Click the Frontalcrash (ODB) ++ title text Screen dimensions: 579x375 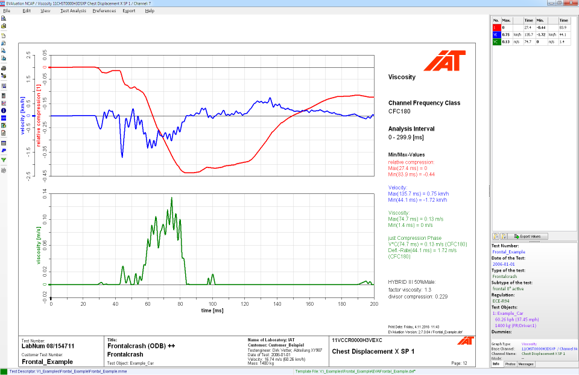coord(141,346)
